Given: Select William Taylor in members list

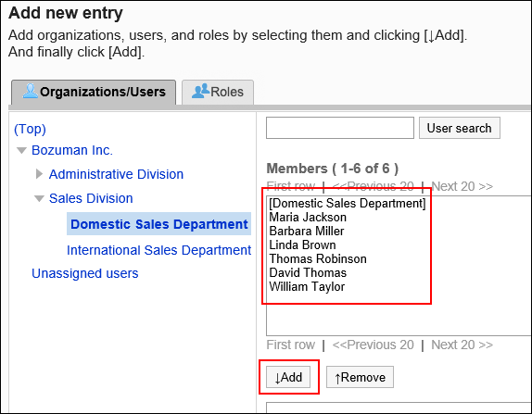Looking at the screenshot, I should pyautogui.click(x=307, y=286).
